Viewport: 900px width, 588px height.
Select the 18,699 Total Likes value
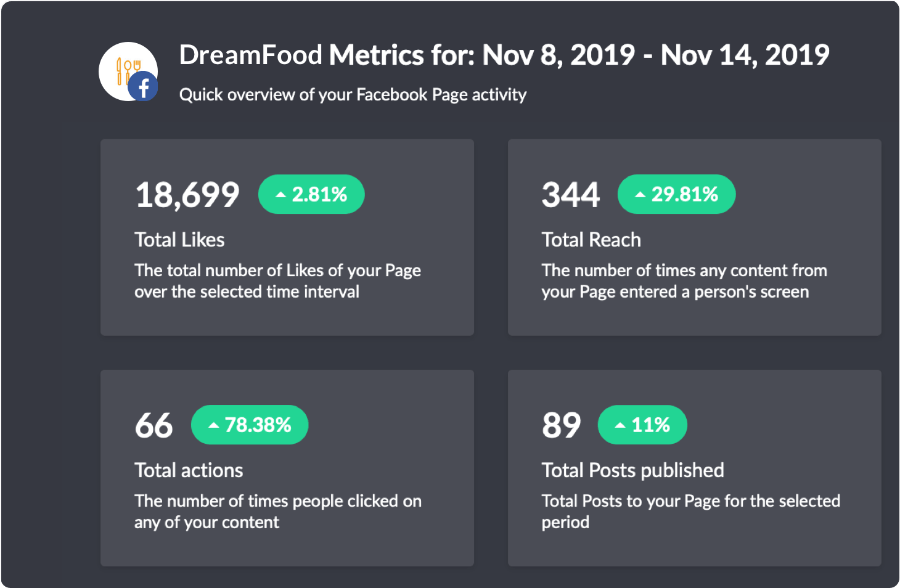(187, 195)
